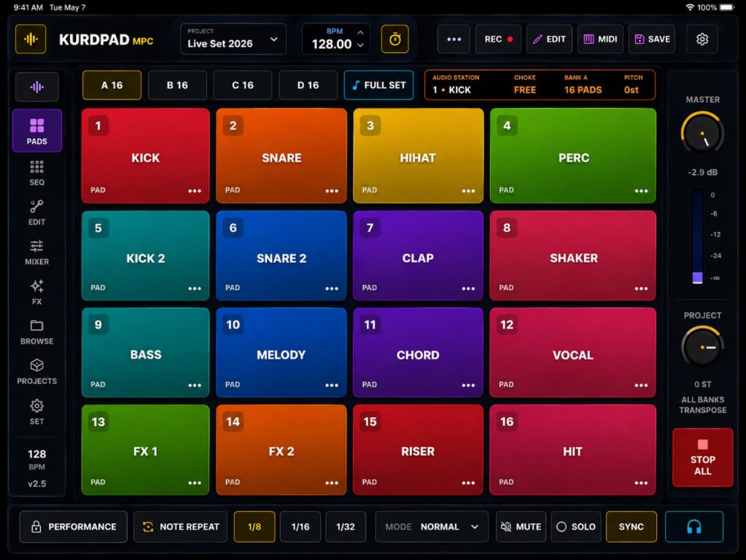Open the PROJECTS sidebar icon
This screenshot has height=560, width=746.
[x=37, y=372]
